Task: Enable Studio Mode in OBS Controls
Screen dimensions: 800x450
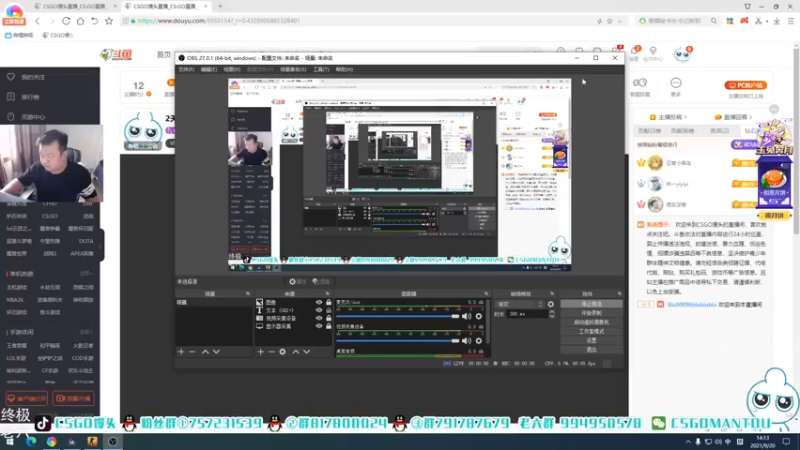Action: click(x=591, y=331)
